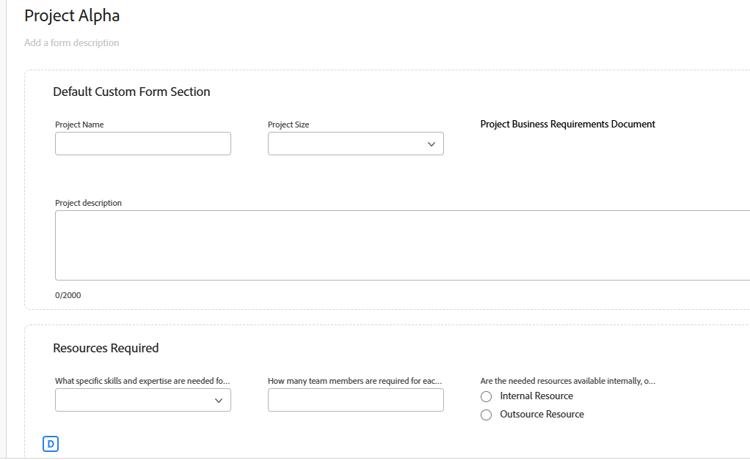Screen dimensions: 750x460
Task: Click the 0/2000 character counter
Action: (68, 295)
